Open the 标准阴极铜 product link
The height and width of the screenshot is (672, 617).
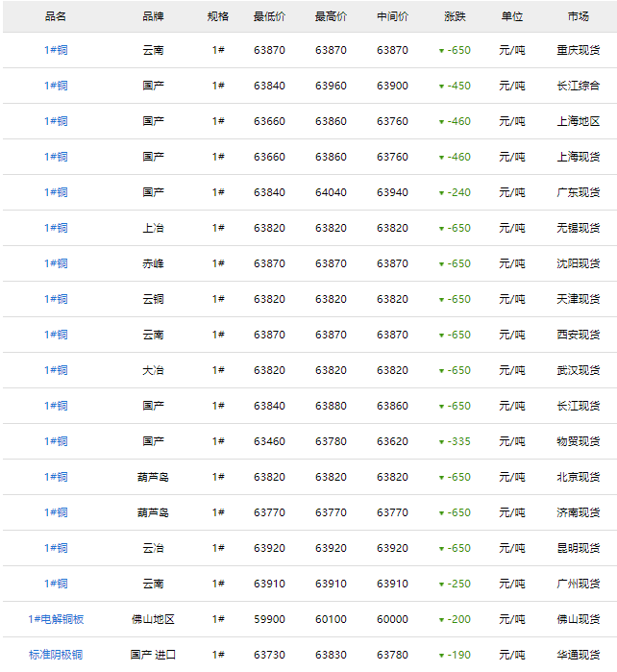click(x=56, y=655)
